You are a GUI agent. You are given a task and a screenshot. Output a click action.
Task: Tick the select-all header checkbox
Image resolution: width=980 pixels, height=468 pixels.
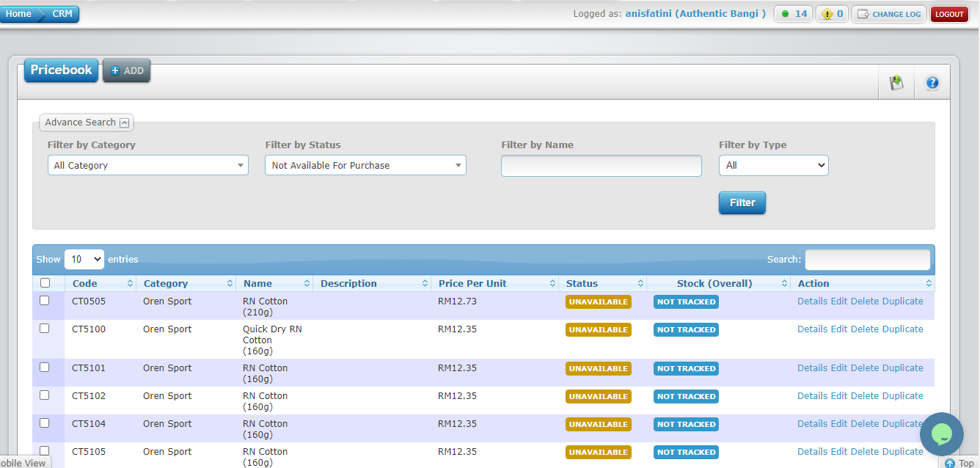pyautogui.click(x=45, y=283)
